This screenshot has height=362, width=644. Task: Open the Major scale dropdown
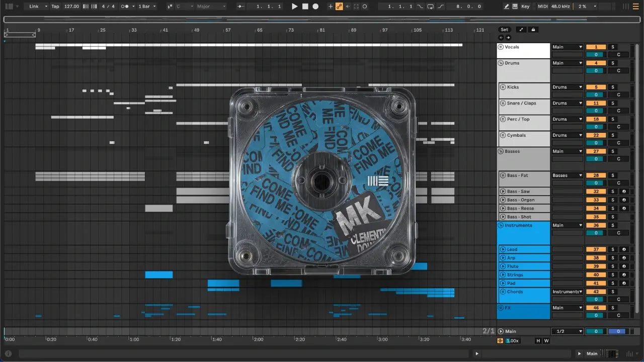(210, 7)
